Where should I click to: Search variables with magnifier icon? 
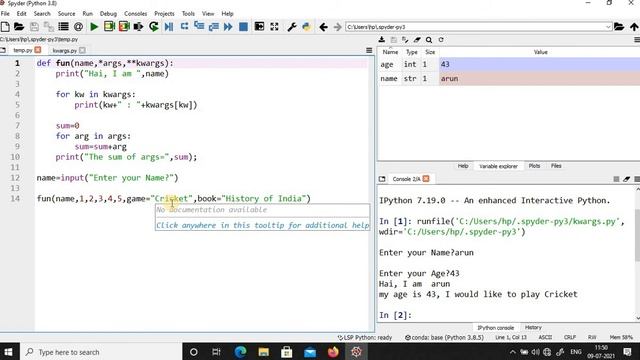[429, 40]
